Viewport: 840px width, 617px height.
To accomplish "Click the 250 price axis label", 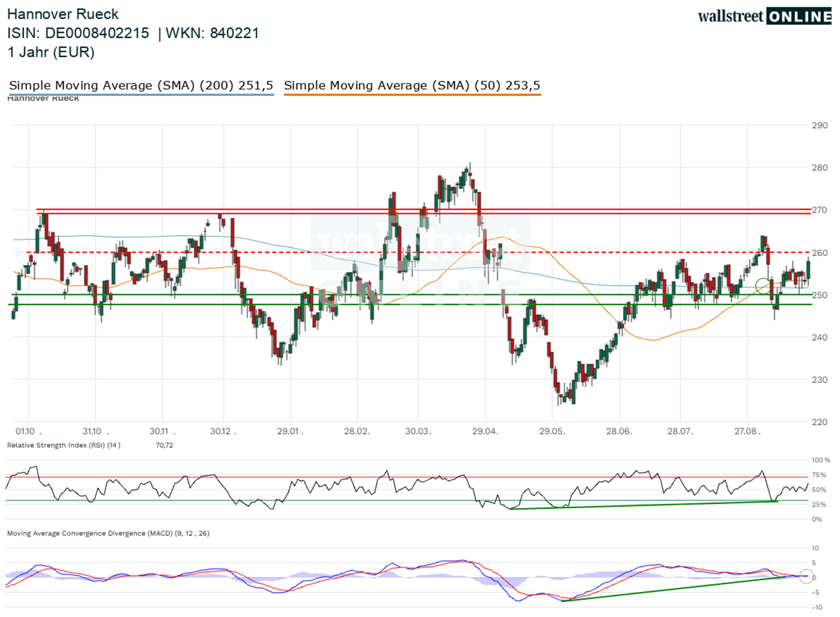I will coord(820,295).
